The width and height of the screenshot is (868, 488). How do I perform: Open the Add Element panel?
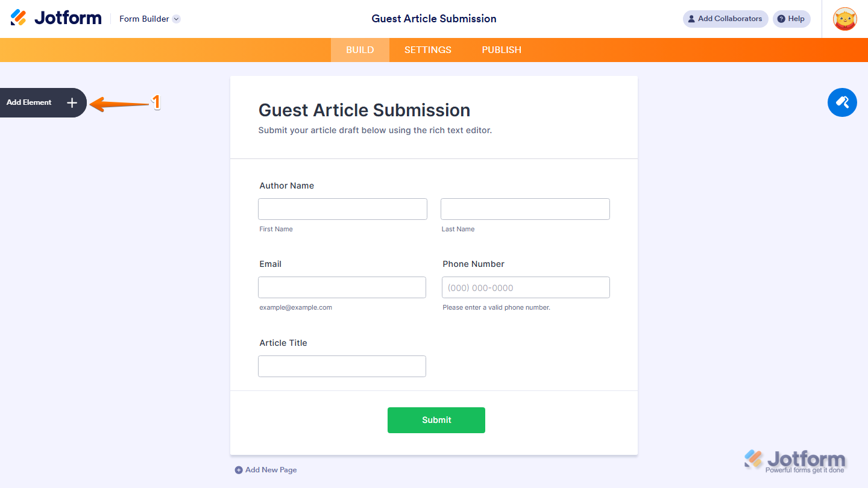pyautogui.click(x=28, y=102)
